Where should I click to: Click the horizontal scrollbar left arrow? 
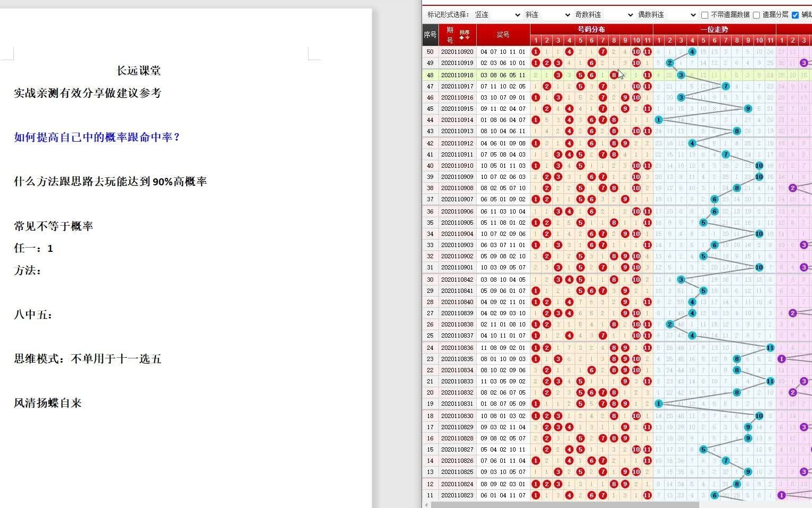pyautogui.click(x=426, y=505)
